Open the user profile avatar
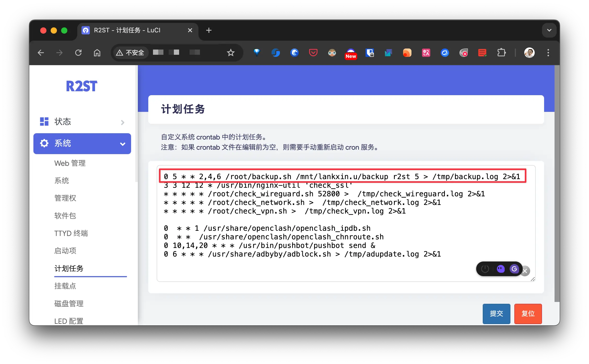 click(x=529, y=53)
